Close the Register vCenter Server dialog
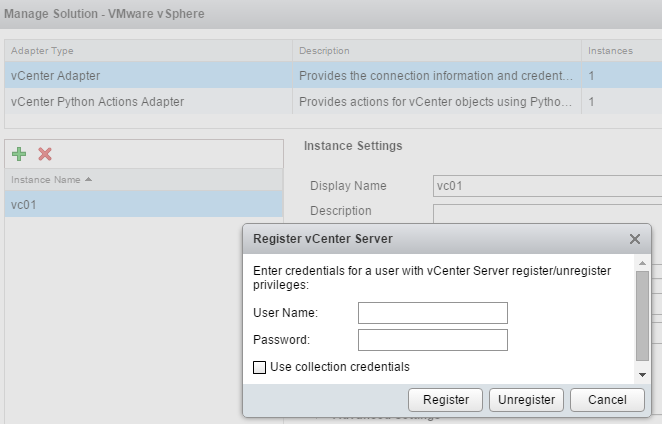This screenshot has width=662, height=424. 634,239
